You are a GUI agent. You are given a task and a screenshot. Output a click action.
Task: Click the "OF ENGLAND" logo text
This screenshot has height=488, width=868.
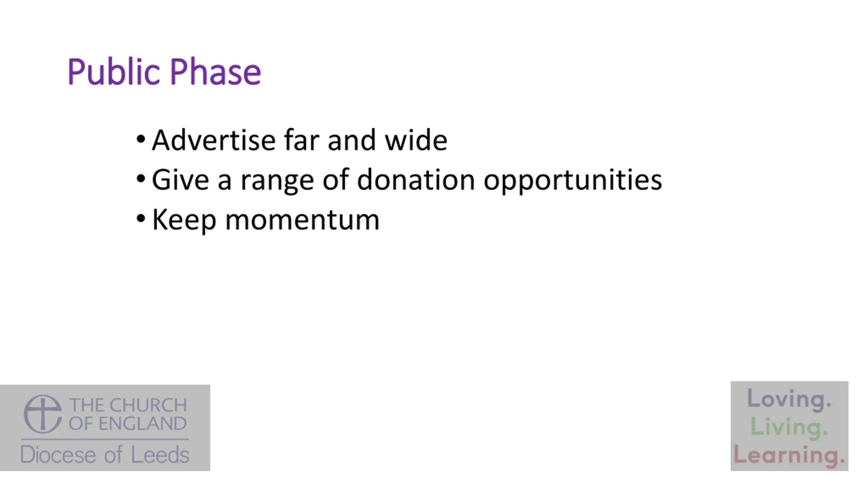pyautogui.click(x=128, y=423)
